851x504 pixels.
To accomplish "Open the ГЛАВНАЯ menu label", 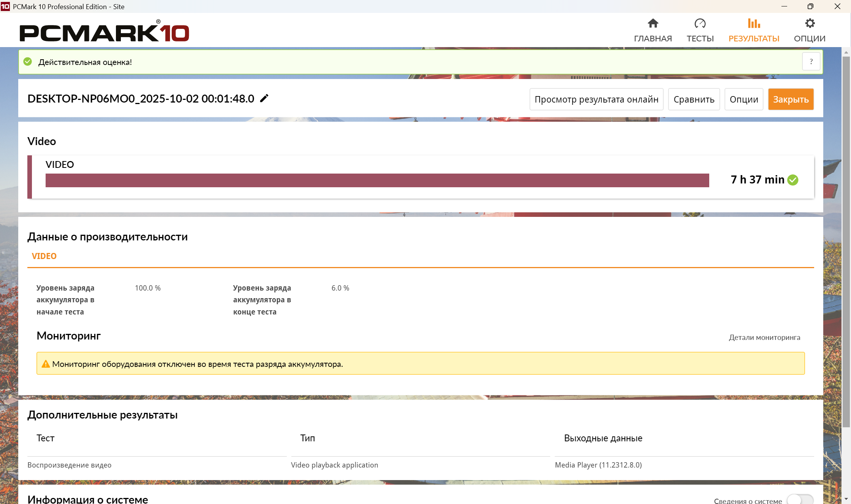I will [653, 38].
